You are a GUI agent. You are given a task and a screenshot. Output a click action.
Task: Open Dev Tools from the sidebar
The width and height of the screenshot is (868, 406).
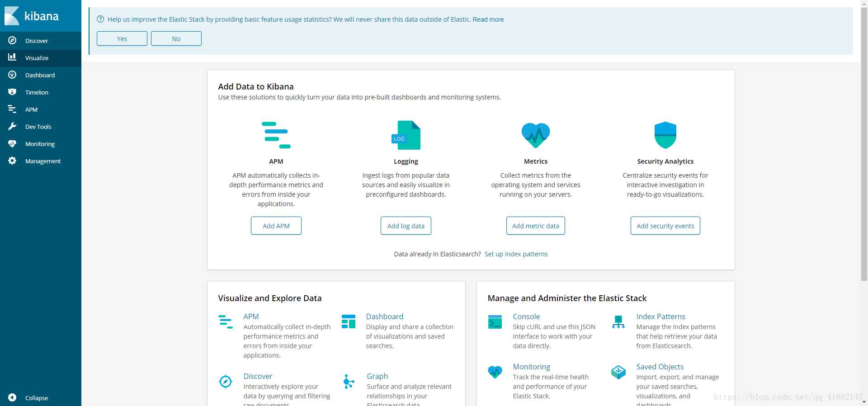[38, 127]
